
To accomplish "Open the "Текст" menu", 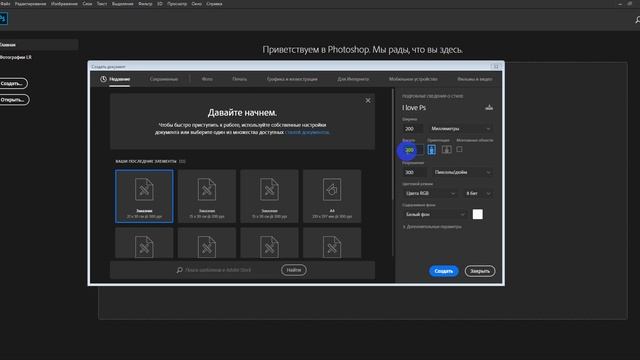I will pos(102,4).
